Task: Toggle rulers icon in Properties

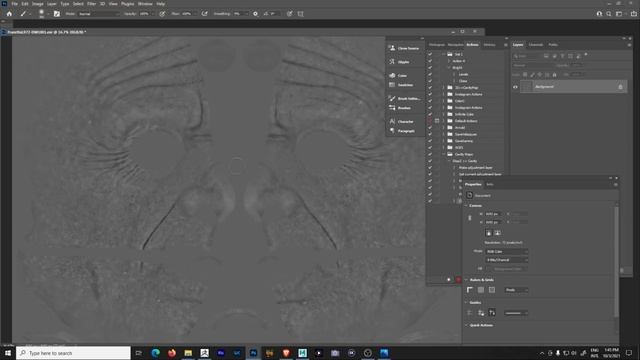Action: tap(470, 290)
